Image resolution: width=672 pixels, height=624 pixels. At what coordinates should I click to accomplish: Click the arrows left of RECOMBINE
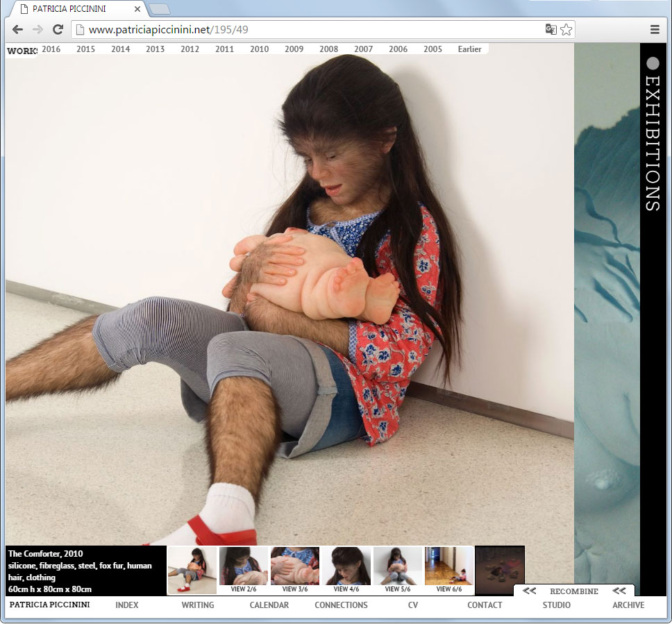tap(529, 591)
